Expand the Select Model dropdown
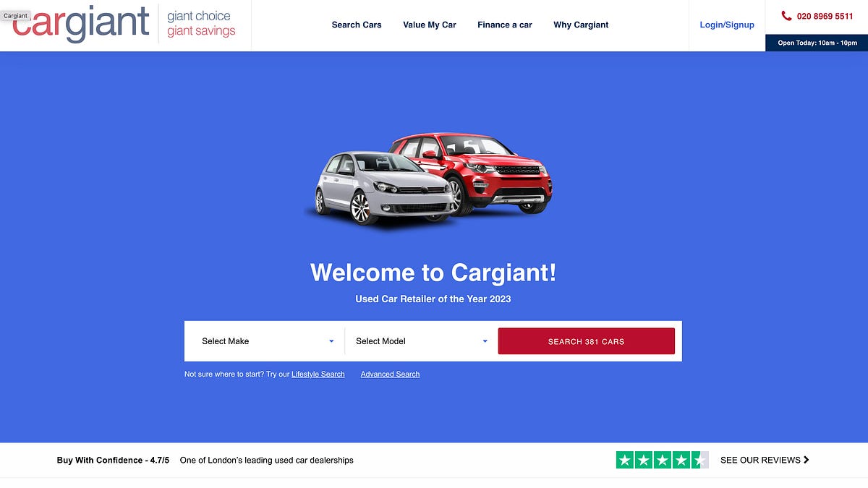 [422, 341]
